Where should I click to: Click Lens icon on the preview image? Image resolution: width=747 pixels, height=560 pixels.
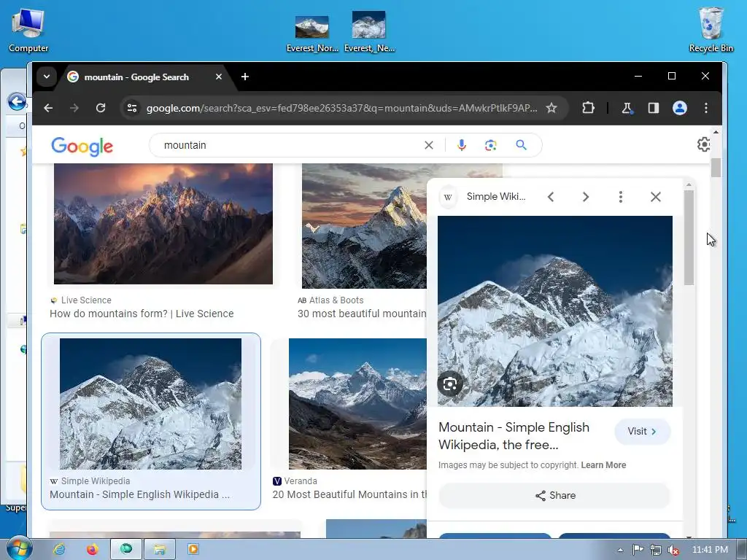449,384
